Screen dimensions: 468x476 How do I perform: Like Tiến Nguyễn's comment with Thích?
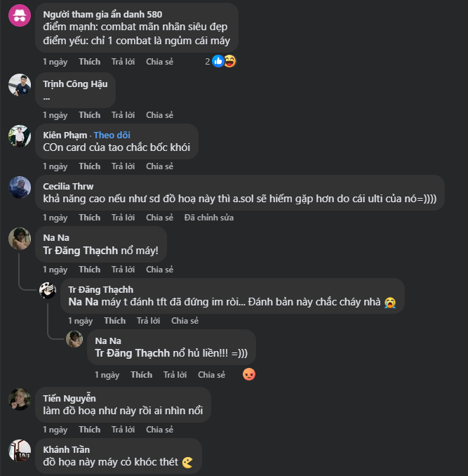(x=89, y=430)
